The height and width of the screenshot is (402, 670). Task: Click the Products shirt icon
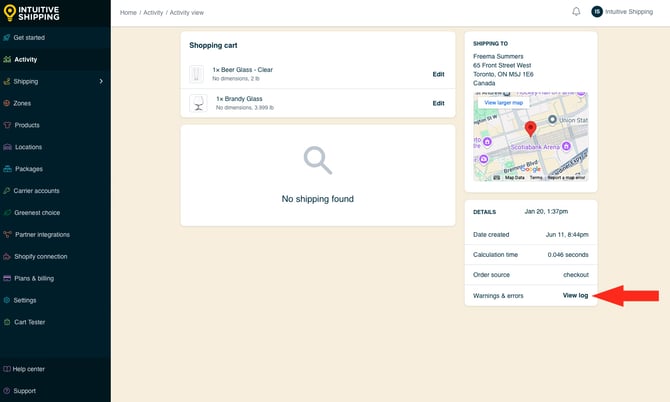coord(7,125)
